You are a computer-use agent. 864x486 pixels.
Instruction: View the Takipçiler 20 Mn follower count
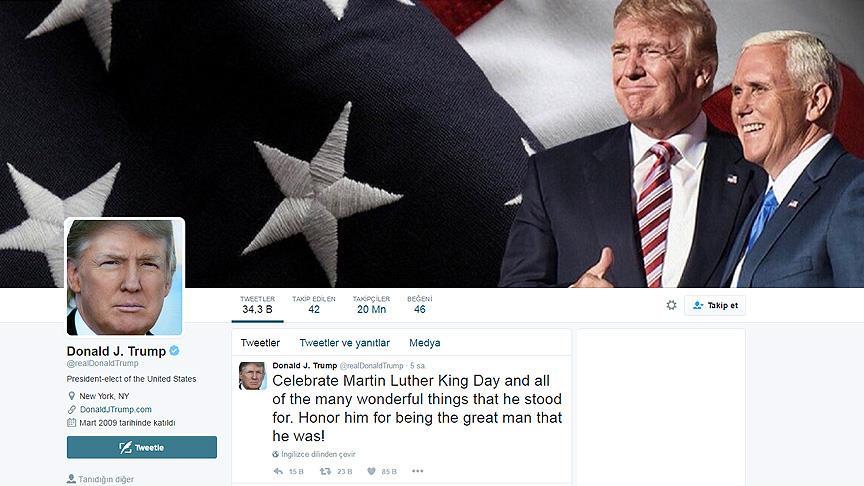[x=371, y=305]
